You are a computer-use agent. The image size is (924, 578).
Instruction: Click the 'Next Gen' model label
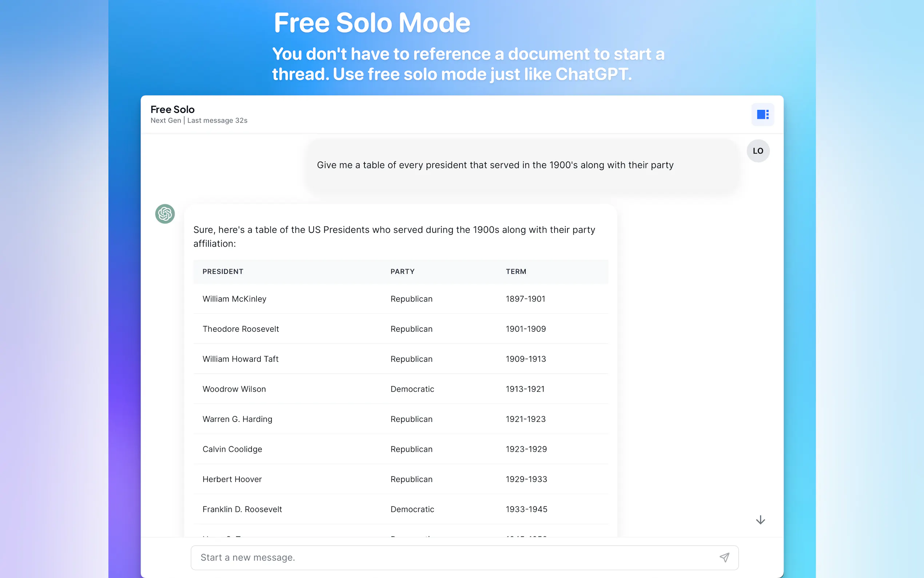coord(166,120)
